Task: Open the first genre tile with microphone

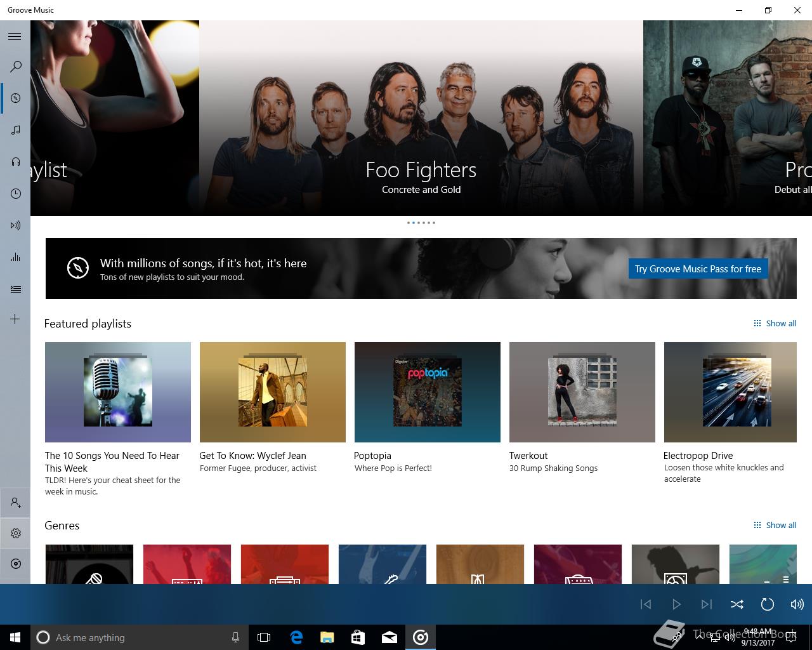Action: point(89,564)
